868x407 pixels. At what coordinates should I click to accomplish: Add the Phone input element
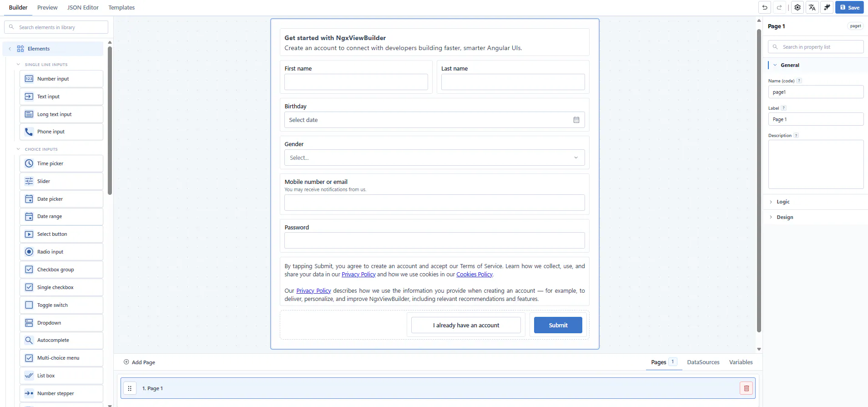click(61, 132)
